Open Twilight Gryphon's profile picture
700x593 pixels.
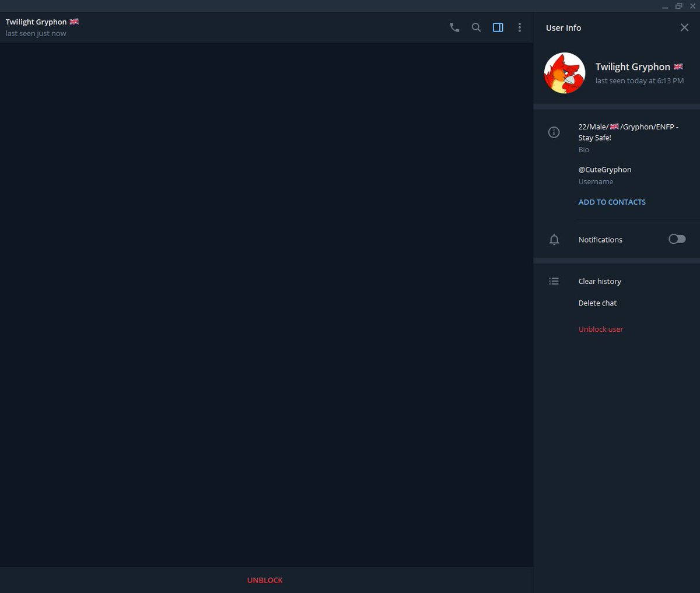coord(565,73)
